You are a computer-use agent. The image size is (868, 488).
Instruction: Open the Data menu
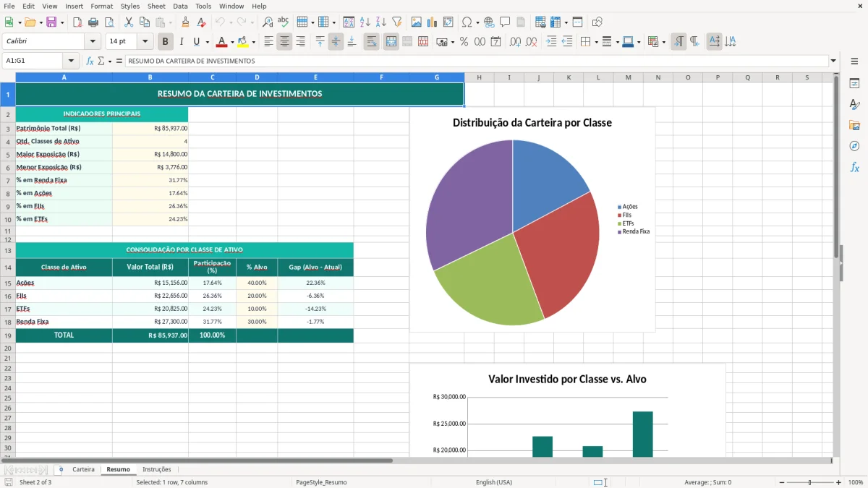pyautogui.click(x=180, y=6)
